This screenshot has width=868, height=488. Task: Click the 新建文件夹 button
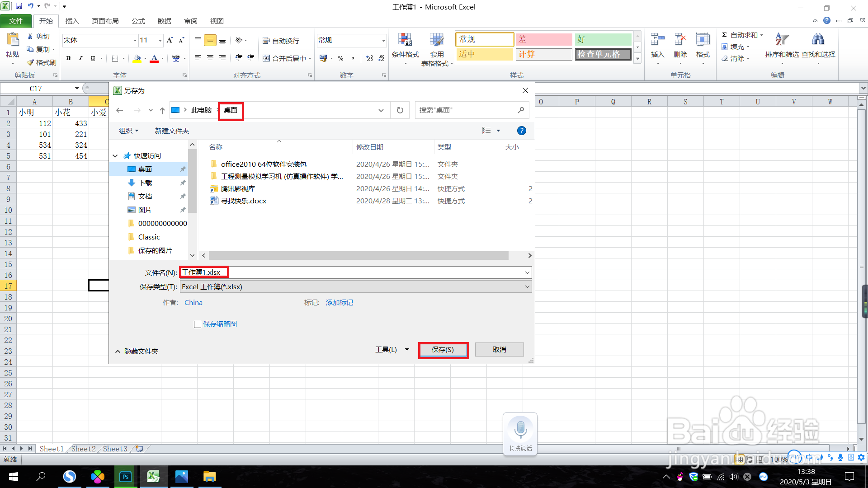(x=171, y=131)
